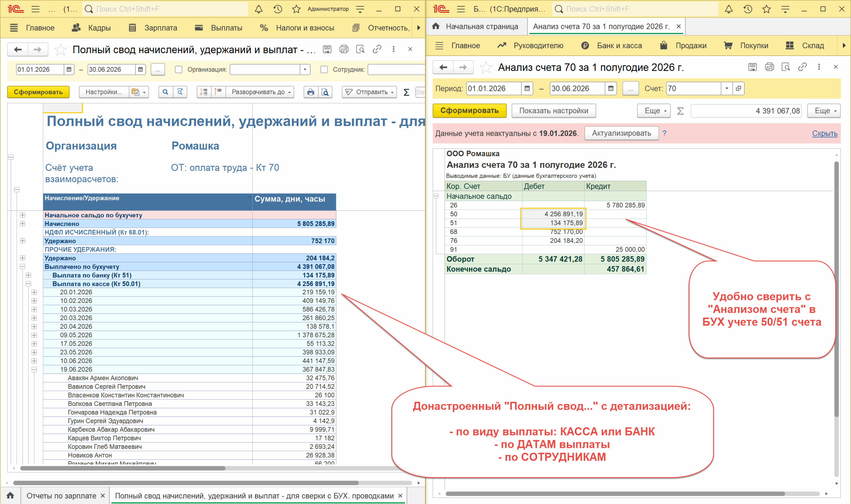851x504 pixels.
Task: Open Отправить dropdown menu
Action: (x=369, y=92)
